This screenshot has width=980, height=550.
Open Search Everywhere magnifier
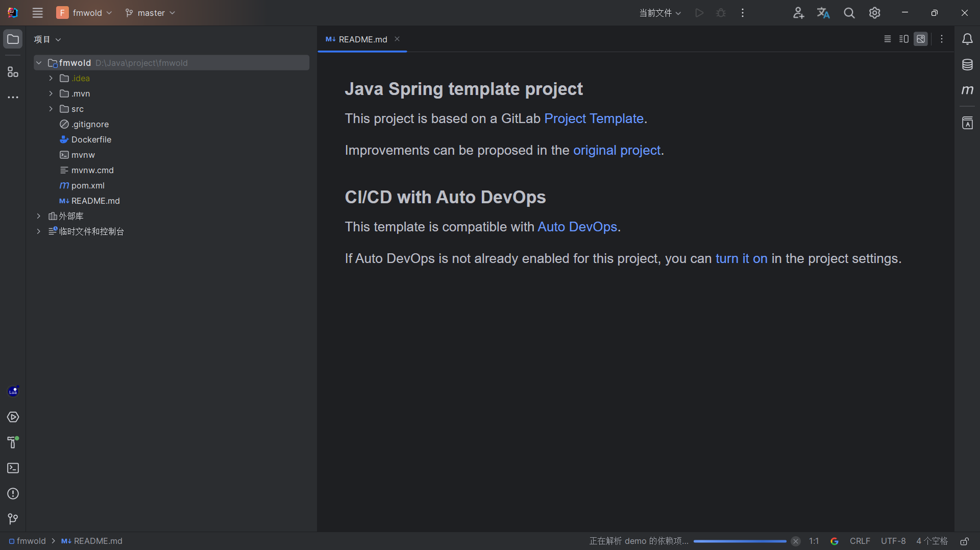click(x=849, y=13)
